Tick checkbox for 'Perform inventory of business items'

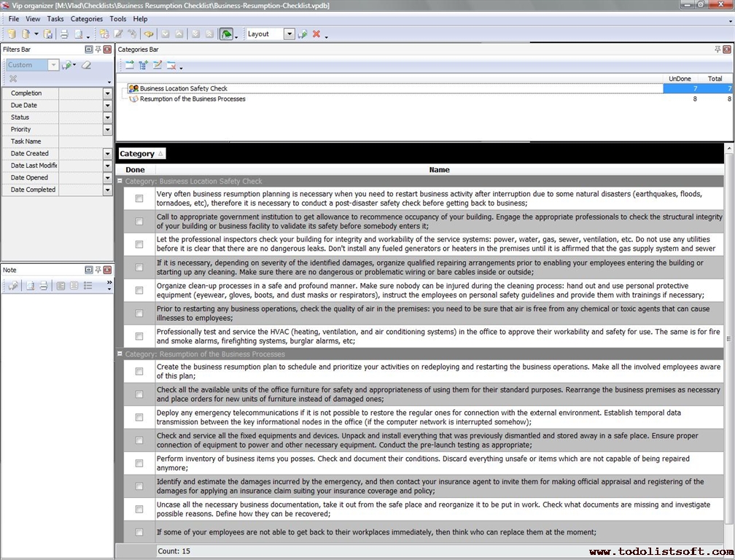(x=139, y=463)
